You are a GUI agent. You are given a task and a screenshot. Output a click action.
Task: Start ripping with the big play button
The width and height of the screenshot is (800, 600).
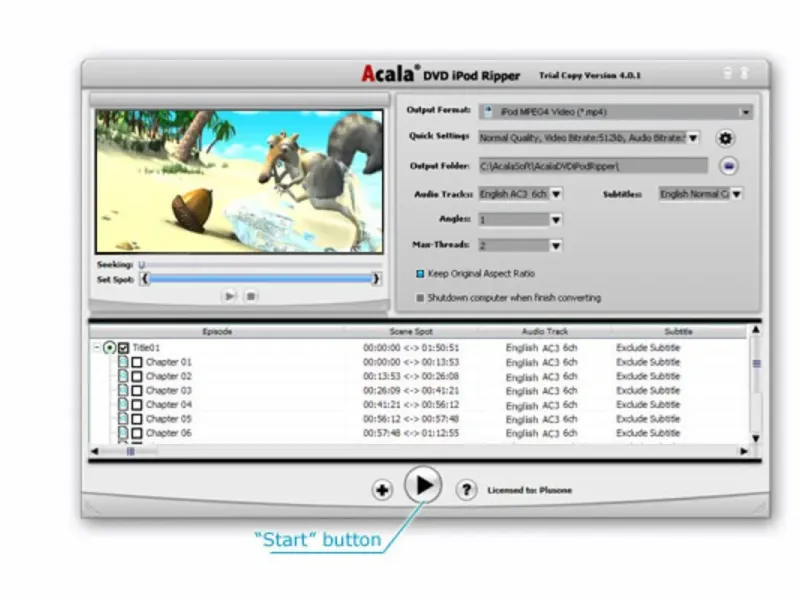423,485
